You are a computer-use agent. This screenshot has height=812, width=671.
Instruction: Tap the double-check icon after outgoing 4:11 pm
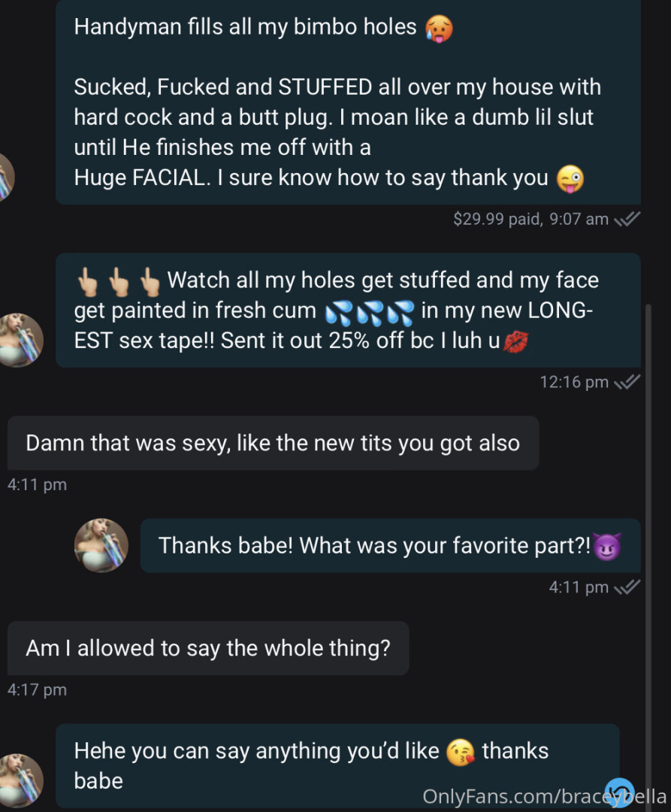[x=627, y=587]
